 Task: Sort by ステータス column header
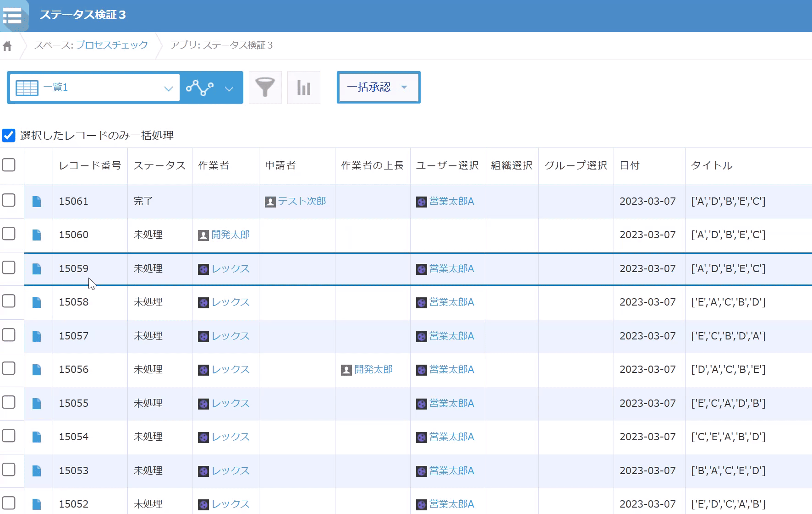(x=159, y=165)
